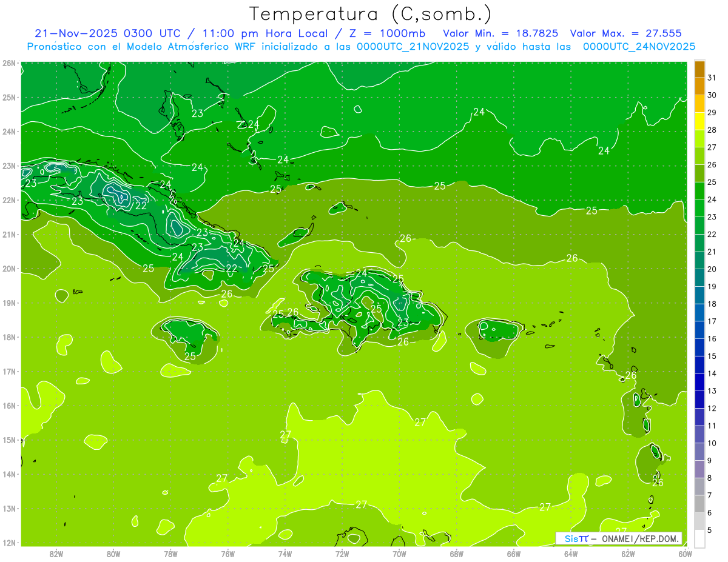Click the "19N" latitude axis label

[9, 303]
